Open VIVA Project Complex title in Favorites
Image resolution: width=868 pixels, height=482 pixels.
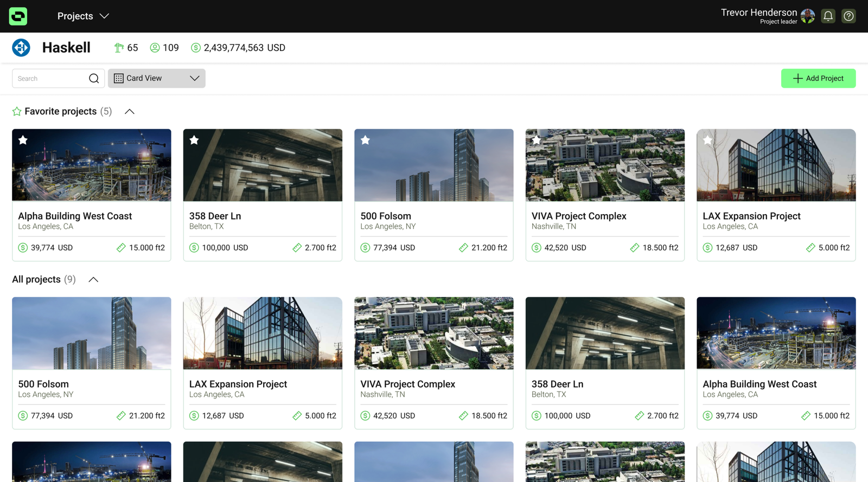coord(579,216)
